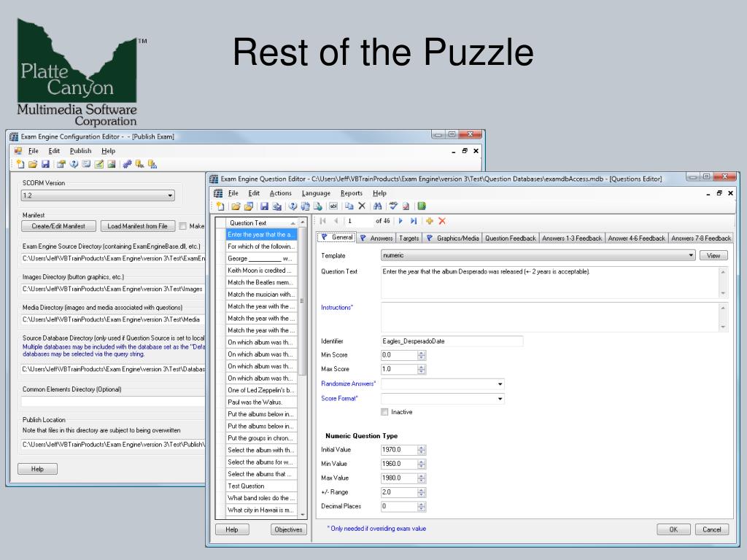Open the SCORM Version dropdown
The height and width of the screenshot is (560, 747).
click(x=98, y=195)
